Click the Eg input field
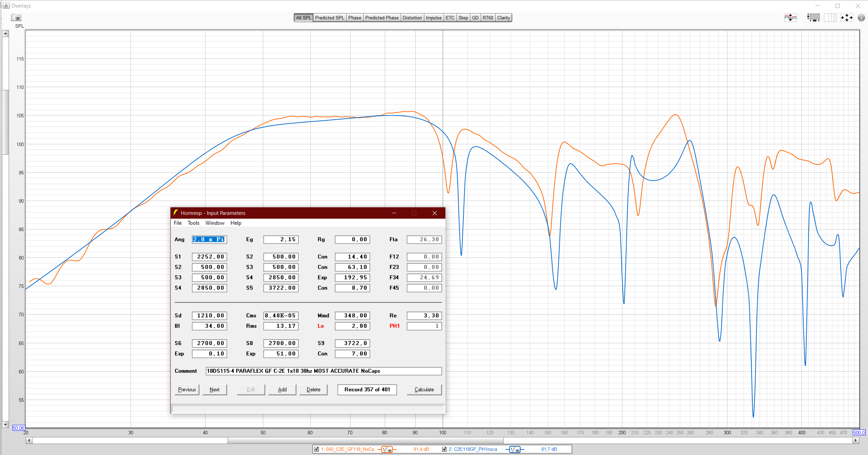Screen dimensions: 868x455 point(281,239)
